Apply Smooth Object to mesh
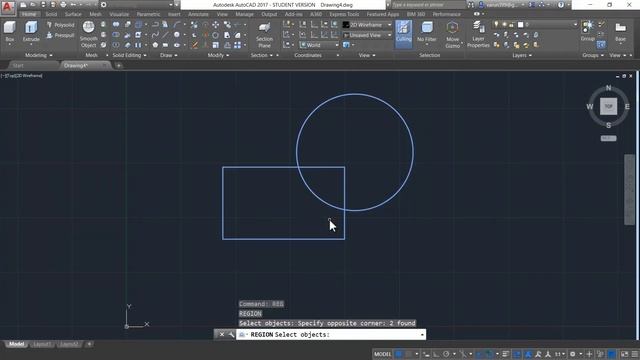This screenshot has width=640, height=360. coord(89,34)
